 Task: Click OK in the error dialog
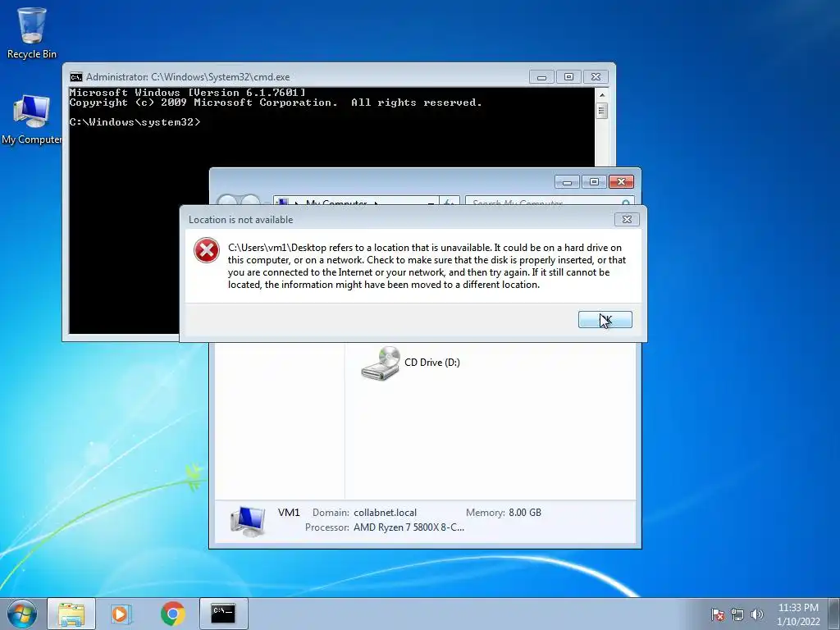point(605,320)
